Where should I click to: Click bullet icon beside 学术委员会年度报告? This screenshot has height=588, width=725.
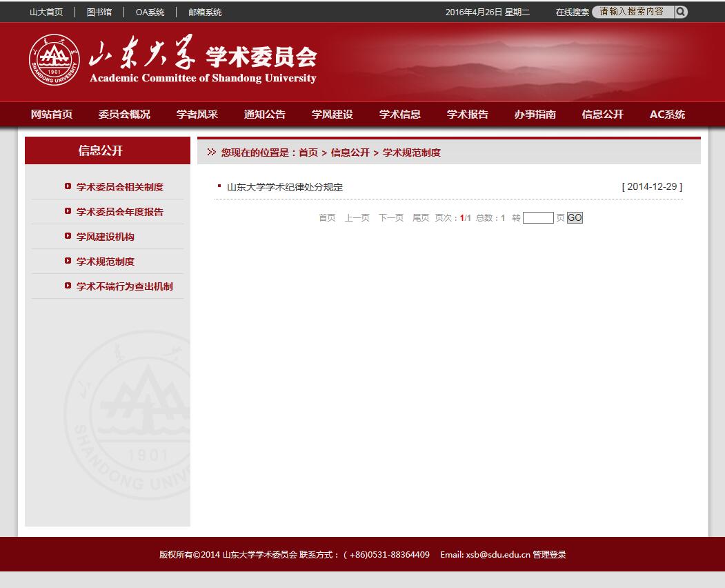point(68,211)
